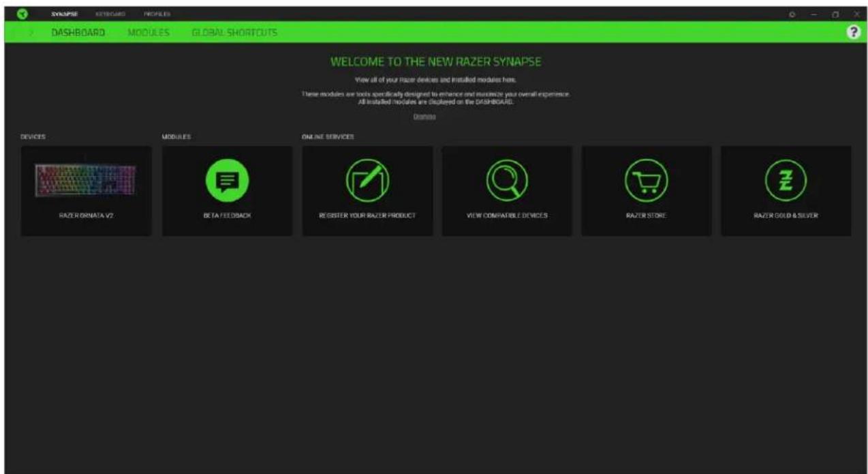This screenshot has width=868, height=474.
Task: Select the Dashboard sub-tab
Action: click(78, 32)
